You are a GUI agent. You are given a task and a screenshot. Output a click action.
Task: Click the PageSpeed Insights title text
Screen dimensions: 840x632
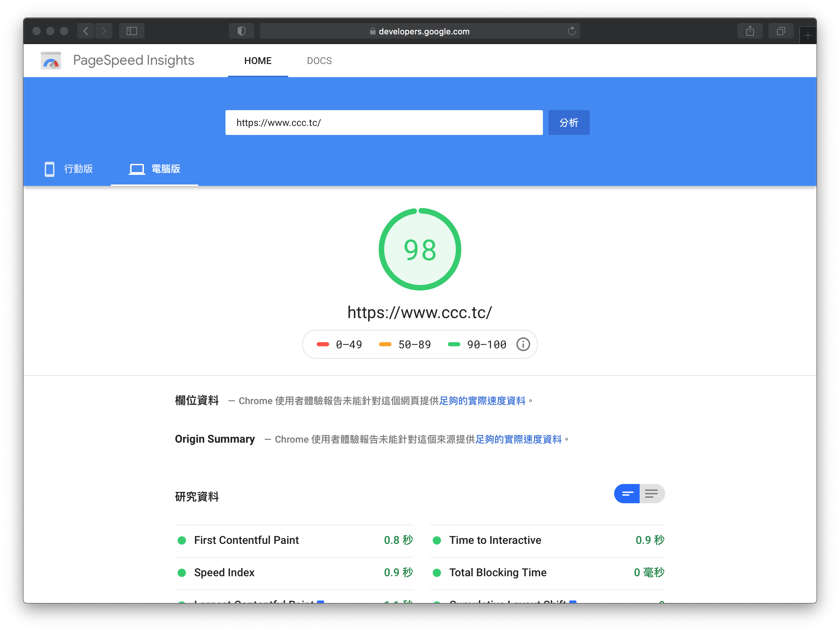pyautogui.click(x=134, y=61)
